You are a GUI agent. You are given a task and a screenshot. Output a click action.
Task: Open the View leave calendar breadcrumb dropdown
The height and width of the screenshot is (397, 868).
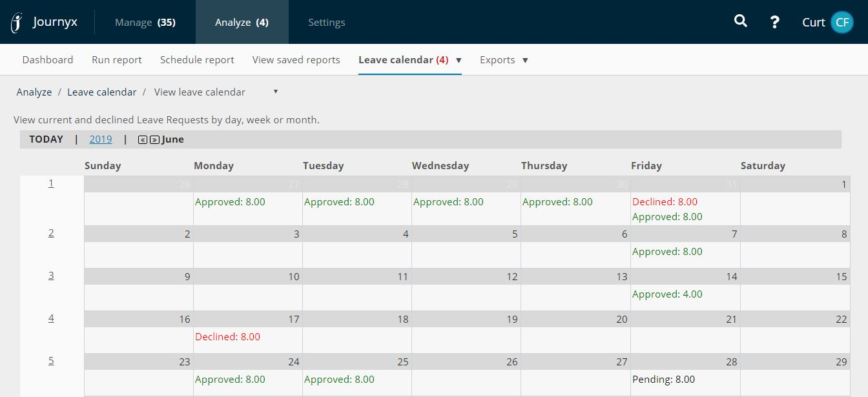click(x=276, y=92)
